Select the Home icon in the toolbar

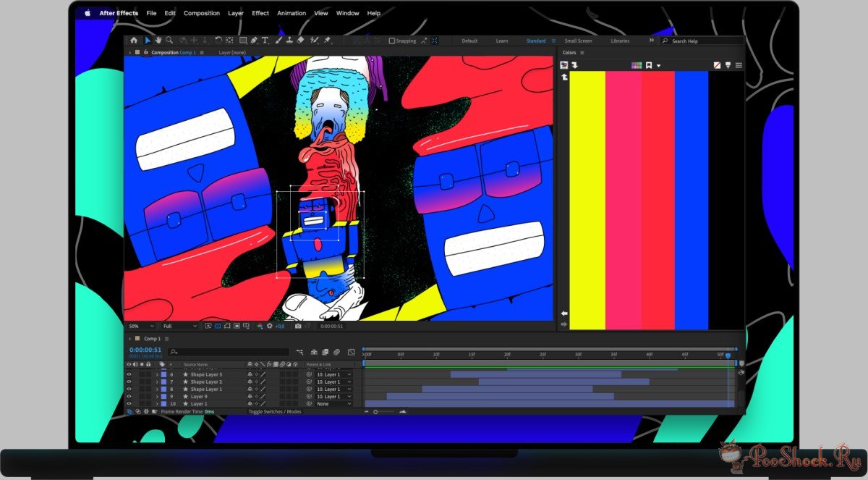click(x=134, y=41)
